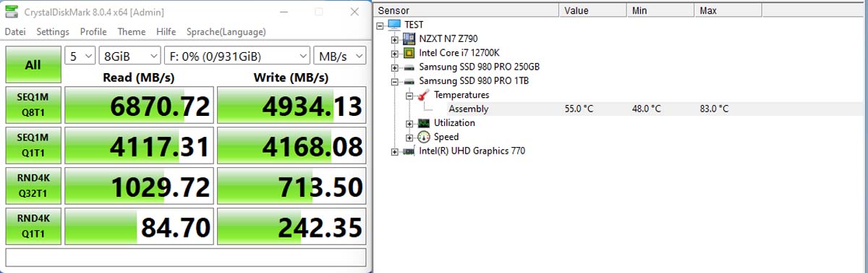Run the RND4K Q32T1 test
The height and width of the screenshot is (273, 868).
click(33, 187)
